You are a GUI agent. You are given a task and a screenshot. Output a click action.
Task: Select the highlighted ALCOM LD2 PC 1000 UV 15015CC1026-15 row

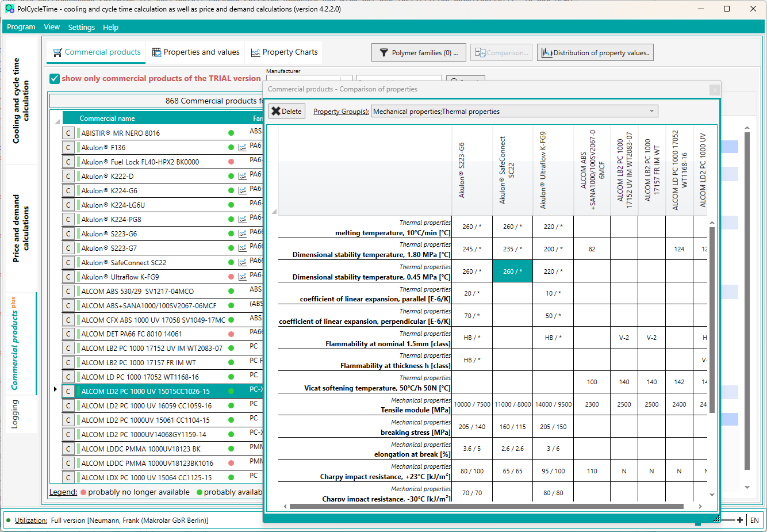pos(162,391)
